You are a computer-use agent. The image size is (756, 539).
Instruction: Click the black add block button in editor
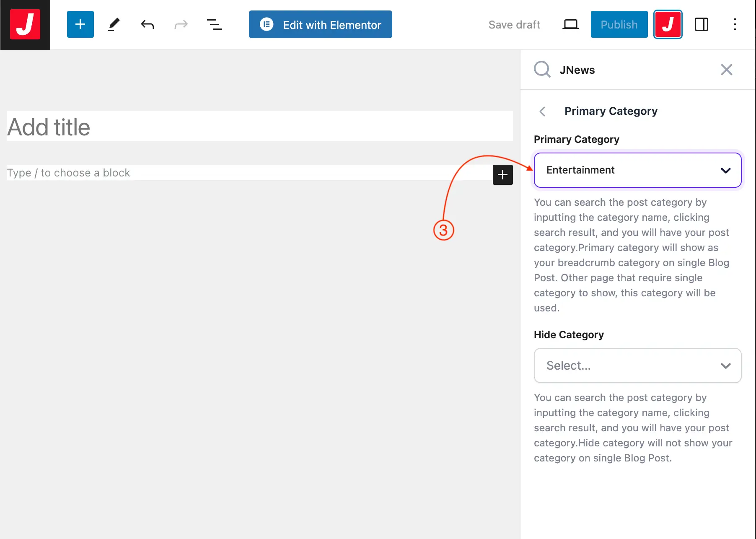(x=502, y=175)
